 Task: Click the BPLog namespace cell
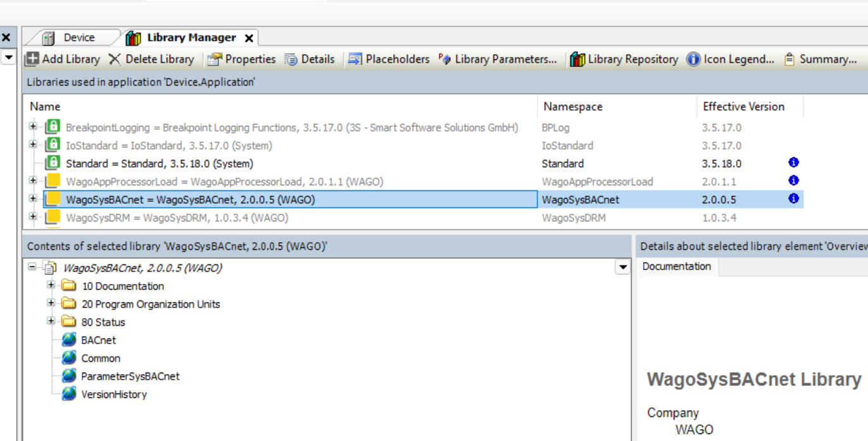tap(554, 128)
